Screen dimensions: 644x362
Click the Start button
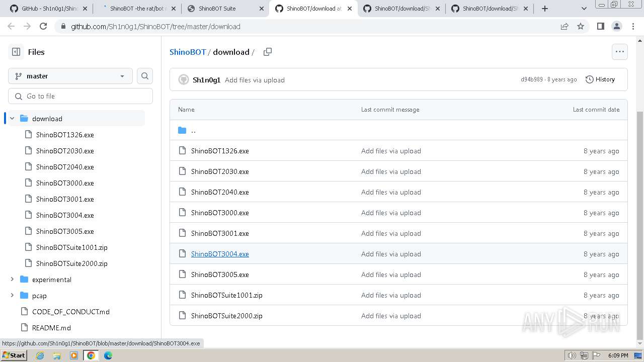14,355
